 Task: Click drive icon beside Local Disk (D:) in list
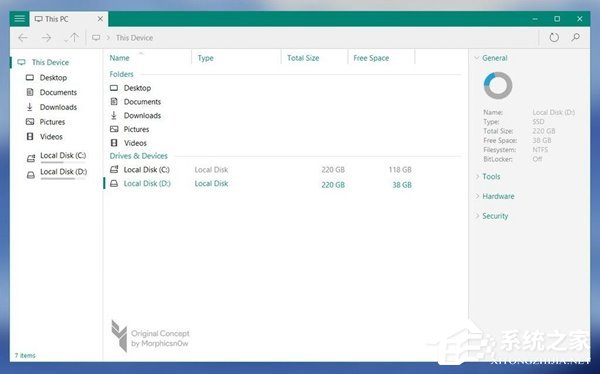coord(114,184)
